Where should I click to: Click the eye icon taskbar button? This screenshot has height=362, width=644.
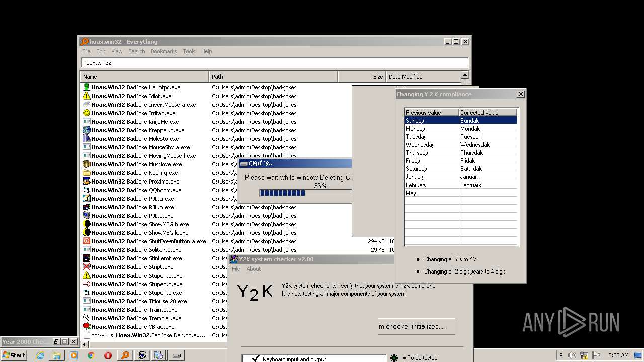(x=142, y=355)
